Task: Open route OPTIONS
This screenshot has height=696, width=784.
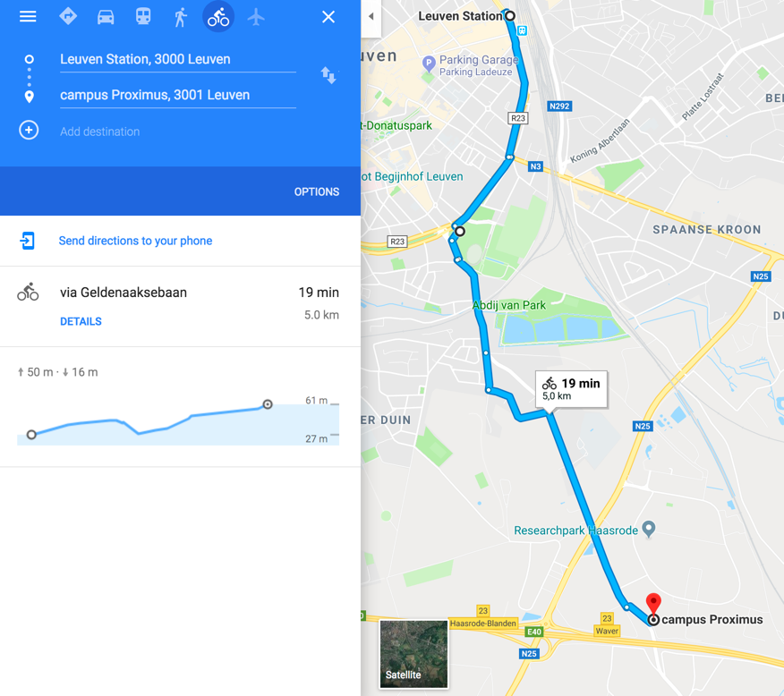Action: pyautogui.click(x=317, y=191)
